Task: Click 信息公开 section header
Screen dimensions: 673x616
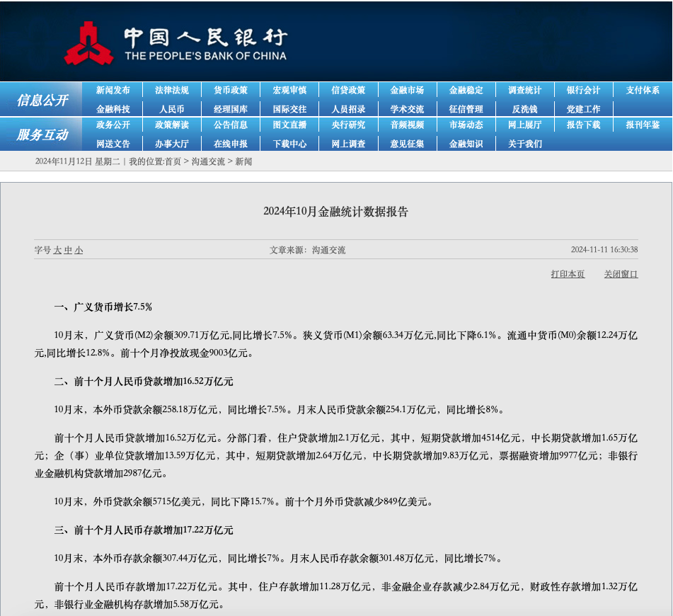Action: [42, 100]
